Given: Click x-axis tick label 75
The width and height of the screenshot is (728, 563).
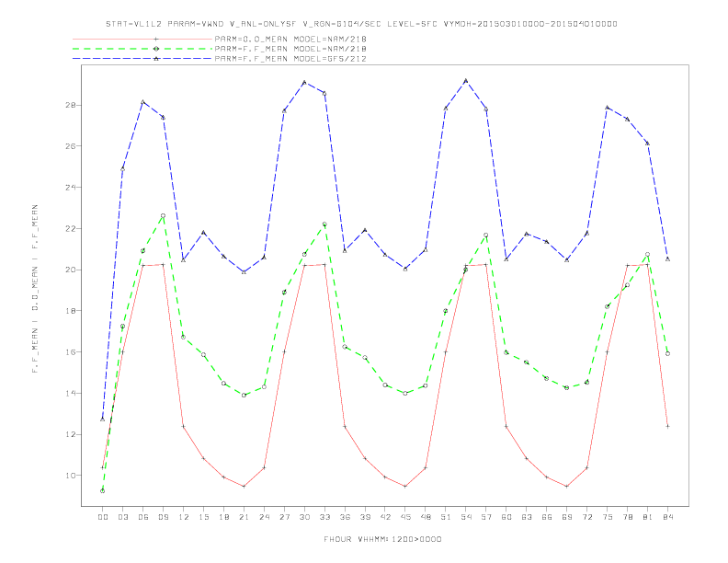Looking at the screenshot, I should click(607, 517).
